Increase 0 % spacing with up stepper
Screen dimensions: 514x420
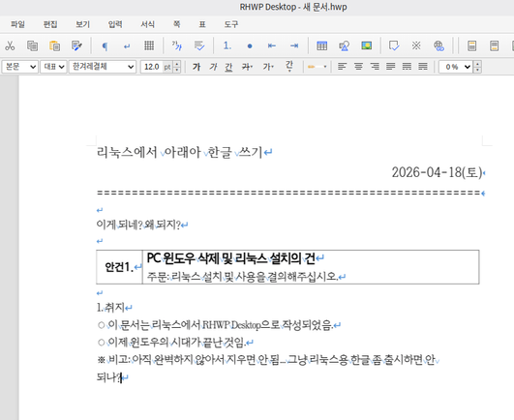(477, 64)
